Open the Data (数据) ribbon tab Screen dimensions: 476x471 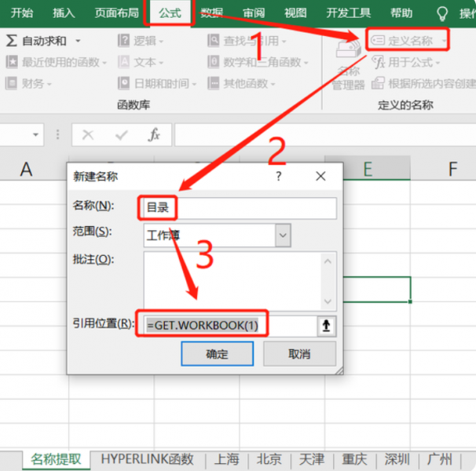pyautogui.click(x=212, y=13)
